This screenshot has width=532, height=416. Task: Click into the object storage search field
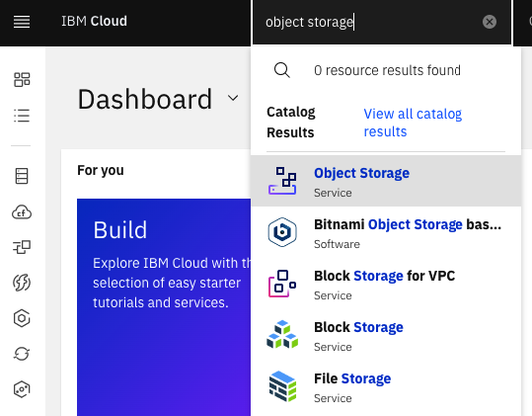371,22
